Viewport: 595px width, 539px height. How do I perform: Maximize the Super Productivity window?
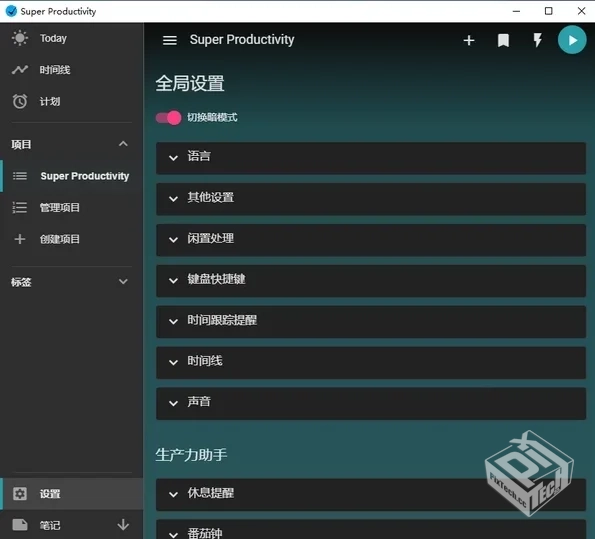(x=548, y=11)
